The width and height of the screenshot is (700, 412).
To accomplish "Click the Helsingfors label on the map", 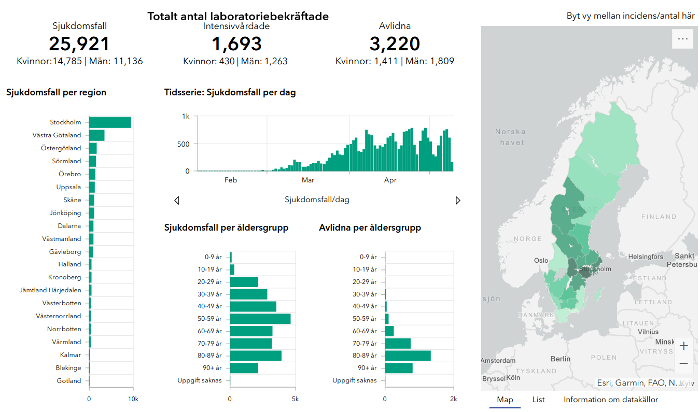I will click(646, 257).
